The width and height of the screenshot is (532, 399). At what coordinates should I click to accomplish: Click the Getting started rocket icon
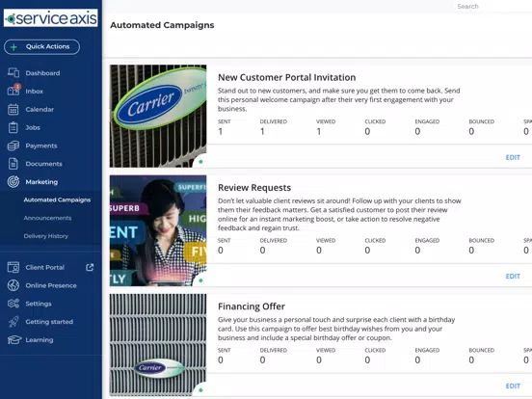pos(13,322)
